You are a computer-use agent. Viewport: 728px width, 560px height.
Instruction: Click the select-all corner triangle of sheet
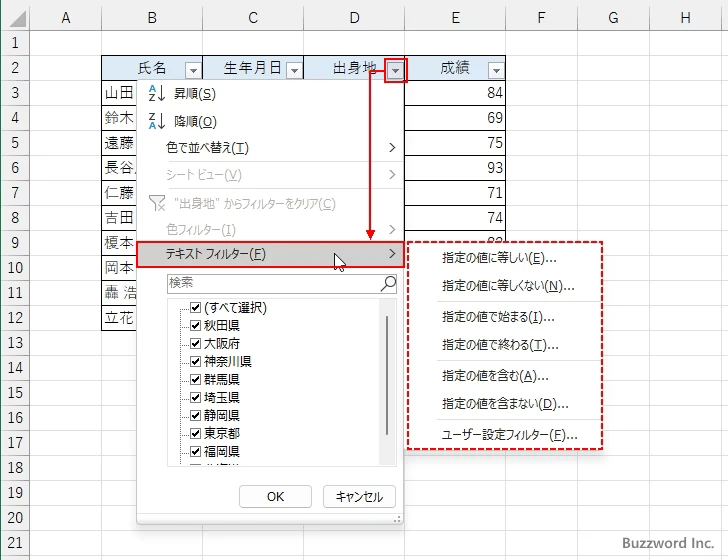coord(18,19)
